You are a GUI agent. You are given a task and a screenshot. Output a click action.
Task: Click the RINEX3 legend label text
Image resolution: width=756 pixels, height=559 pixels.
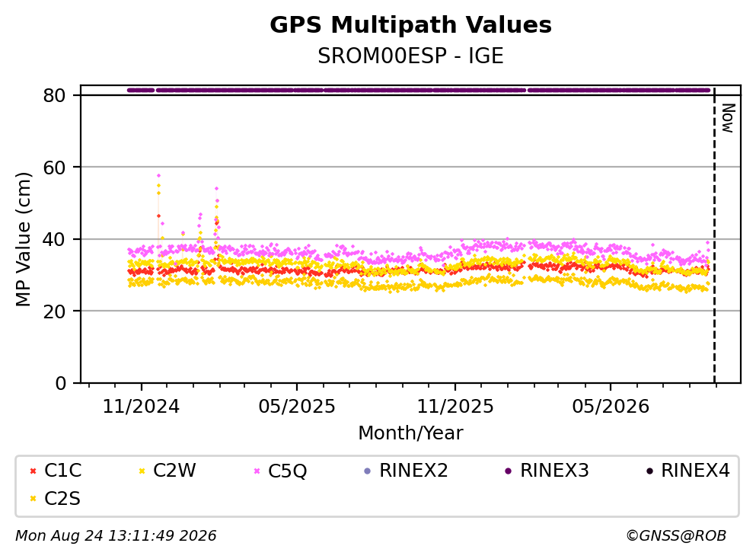pyautogui.click(x=554, y=471)
